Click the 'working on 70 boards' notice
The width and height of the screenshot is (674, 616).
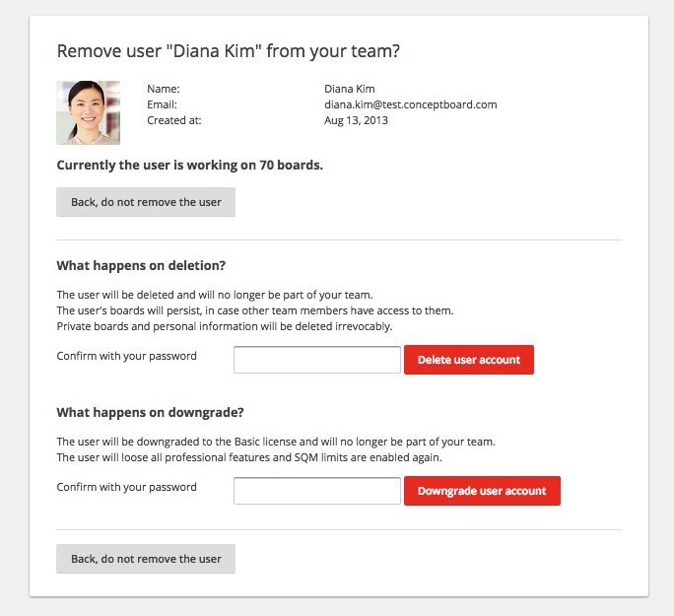point(189,166)
